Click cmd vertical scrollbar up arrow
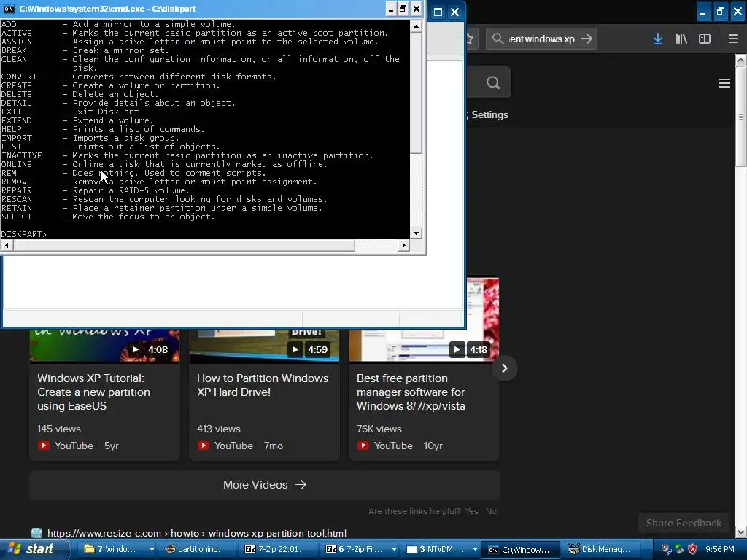Viewport: 747px width, 560px height. point(416,26)
